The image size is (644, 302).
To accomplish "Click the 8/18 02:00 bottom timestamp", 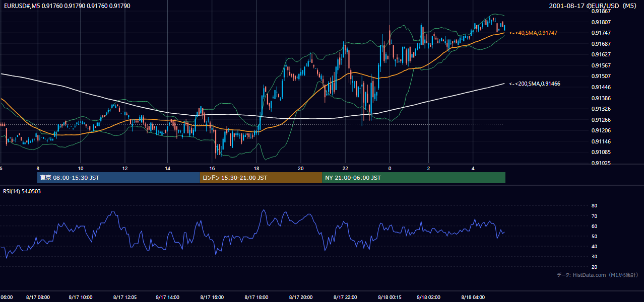I will click(429, 297).
